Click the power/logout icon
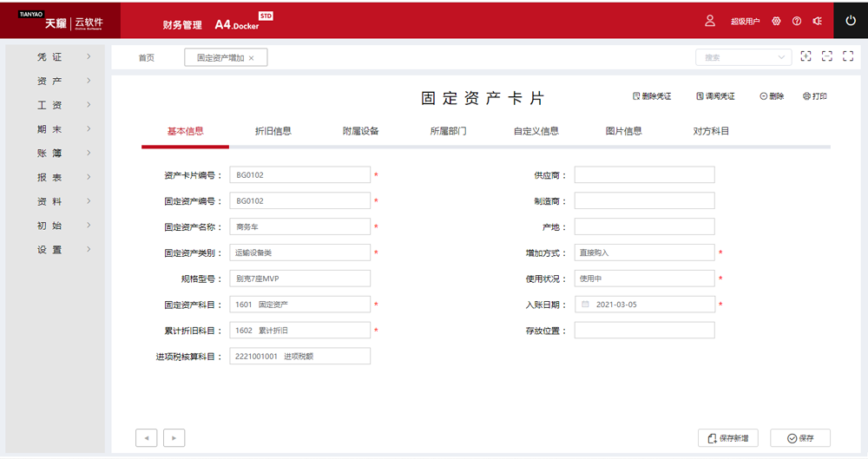Screen dimensions: 868x459 click(x=850, y=21)
